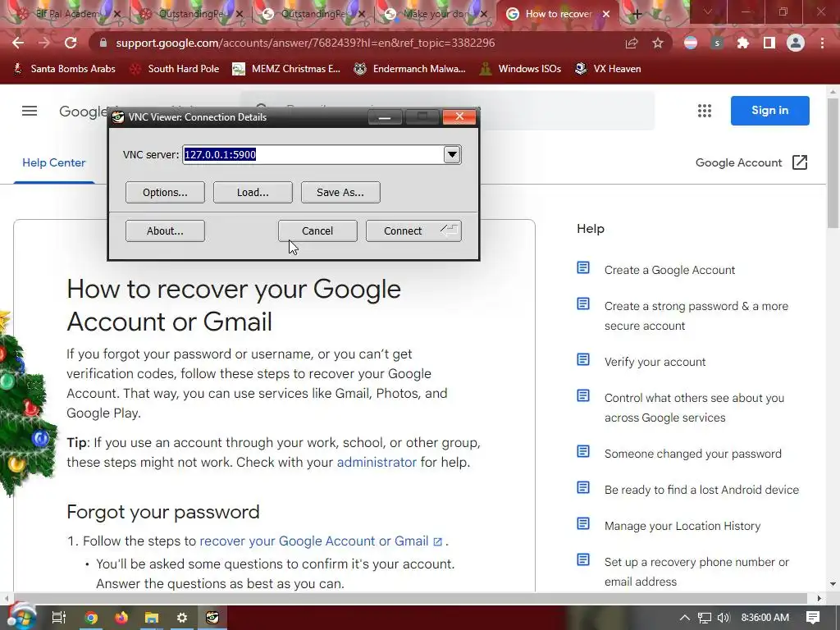This screenshot has height=630, width=840.
Task: Click the vertical page scrollbar thumb
Action: click(833, 163)
